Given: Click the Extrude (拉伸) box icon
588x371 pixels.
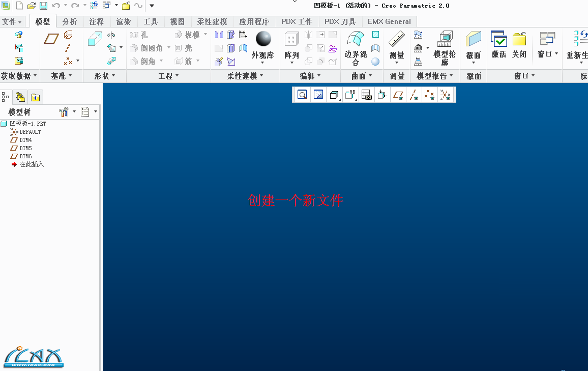Looking at the screenshot, I should pyautogui.click(x=95, y=40).
